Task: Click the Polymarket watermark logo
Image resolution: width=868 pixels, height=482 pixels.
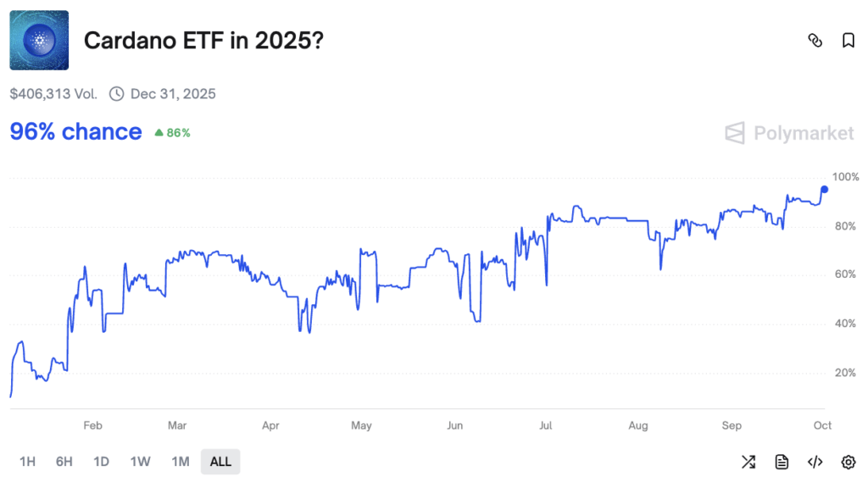Action: (x=789, y=133)
